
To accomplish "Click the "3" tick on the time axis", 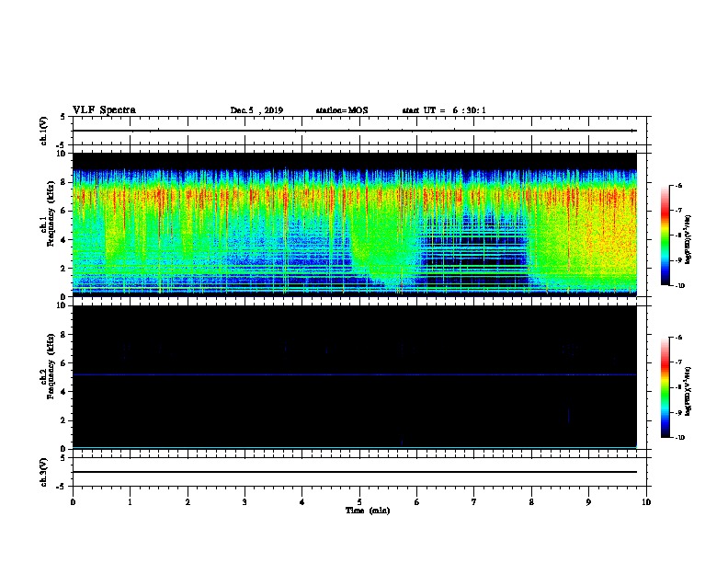I will (245, 502).
